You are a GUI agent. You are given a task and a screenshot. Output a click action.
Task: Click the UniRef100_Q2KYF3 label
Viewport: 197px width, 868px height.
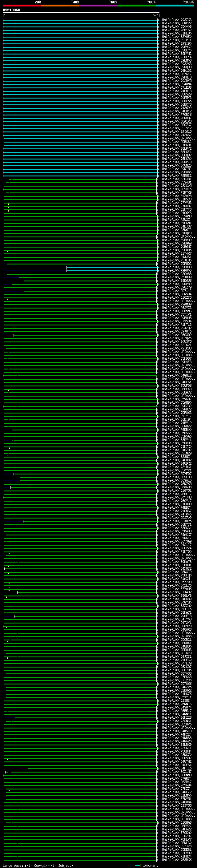[x=177, y=210]
